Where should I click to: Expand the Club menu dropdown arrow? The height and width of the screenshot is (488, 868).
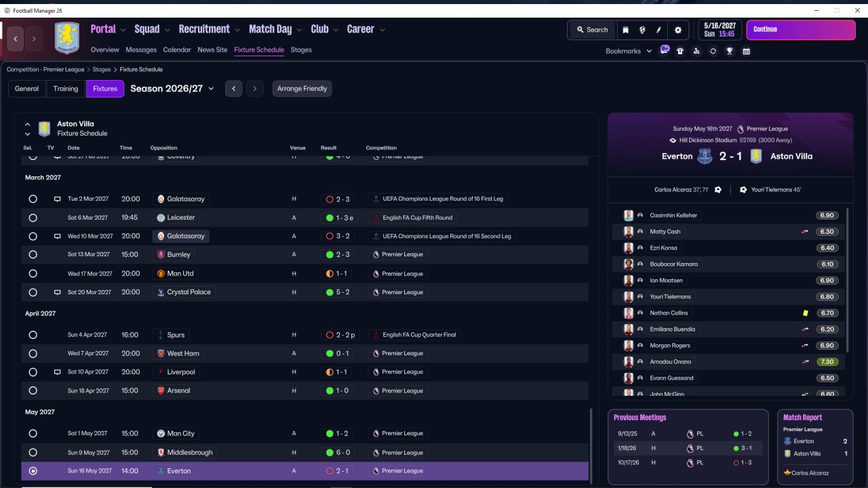pos(335,30)
